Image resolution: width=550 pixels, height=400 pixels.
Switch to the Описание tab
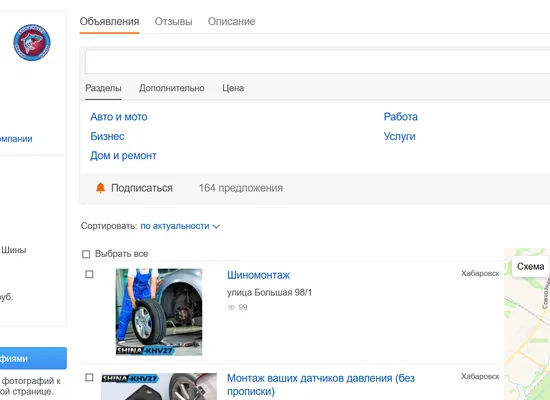tap(232, 21)
